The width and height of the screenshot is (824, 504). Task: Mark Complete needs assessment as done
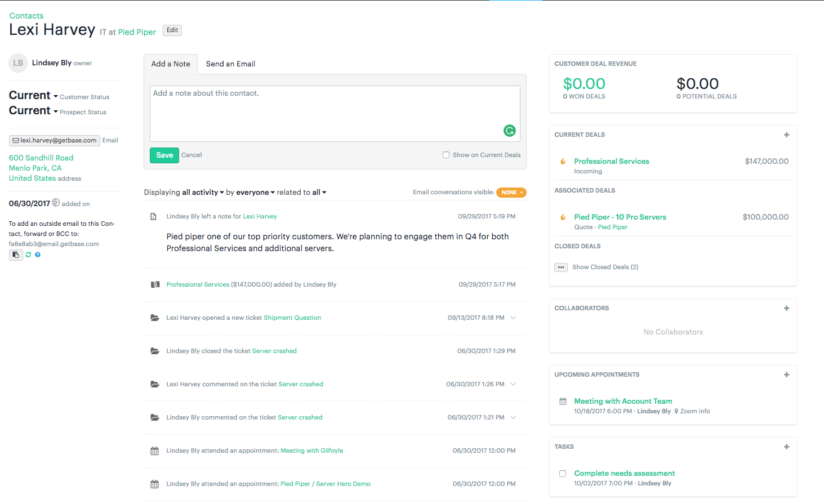[562, 474]
